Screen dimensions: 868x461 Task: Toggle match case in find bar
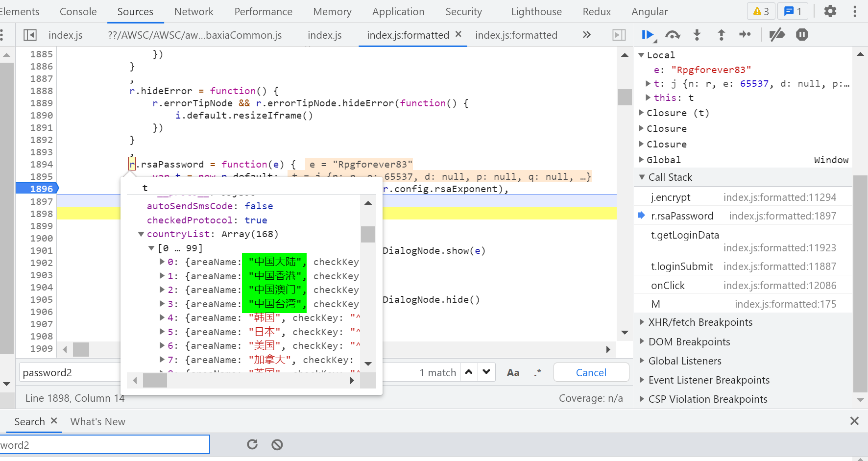[513, 373]
